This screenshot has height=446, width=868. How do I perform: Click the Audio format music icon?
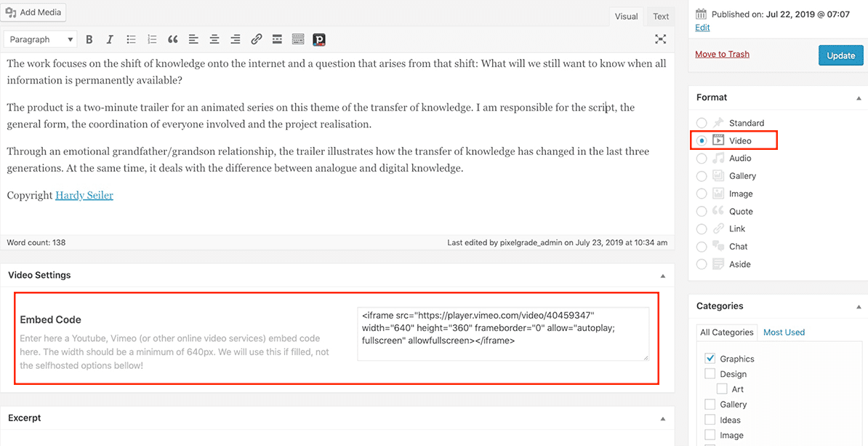(718, 158)
